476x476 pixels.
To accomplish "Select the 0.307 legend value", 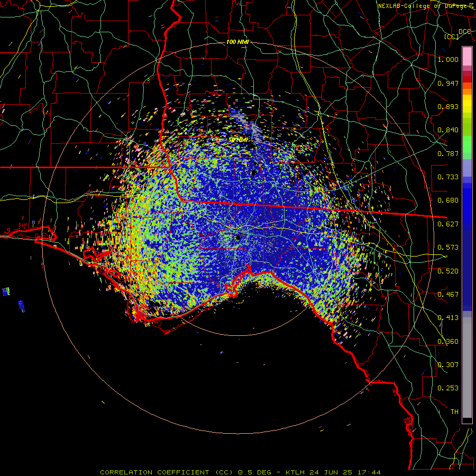I will (448, 365).
